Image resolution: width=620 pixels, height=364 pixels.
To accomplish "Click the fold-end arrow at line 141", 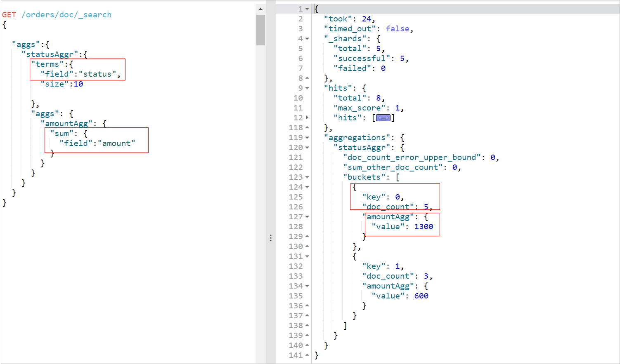I will coord(307,355).
